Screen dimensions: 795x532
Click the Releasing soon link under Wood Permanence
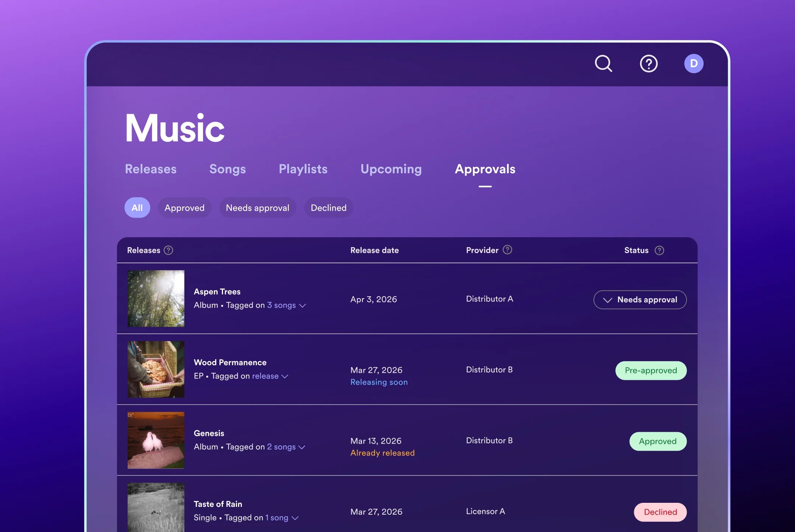pyautogui.click(x=379, y=382)
